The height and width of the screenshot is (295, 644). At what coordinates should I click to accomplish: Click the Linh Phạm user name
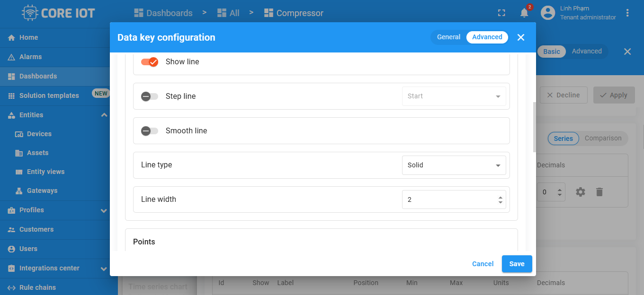click(x=574, y=9)
